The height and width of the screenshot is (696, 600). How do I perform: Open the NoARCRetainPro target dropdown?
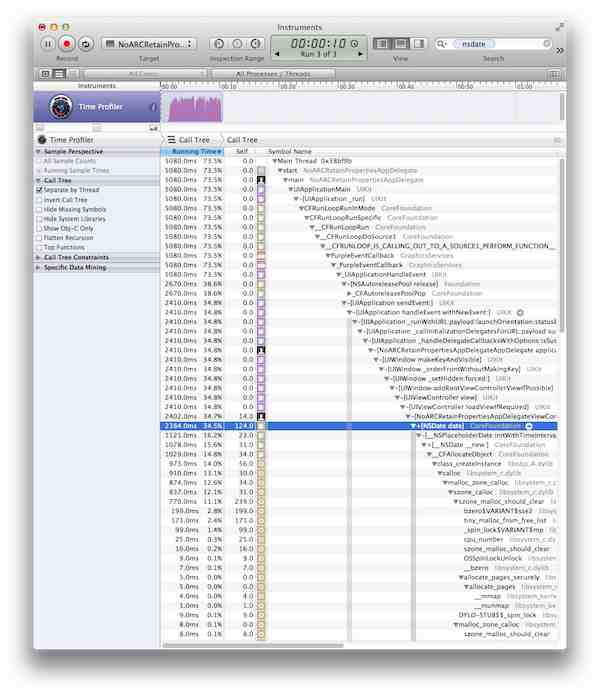pos(149,44)
